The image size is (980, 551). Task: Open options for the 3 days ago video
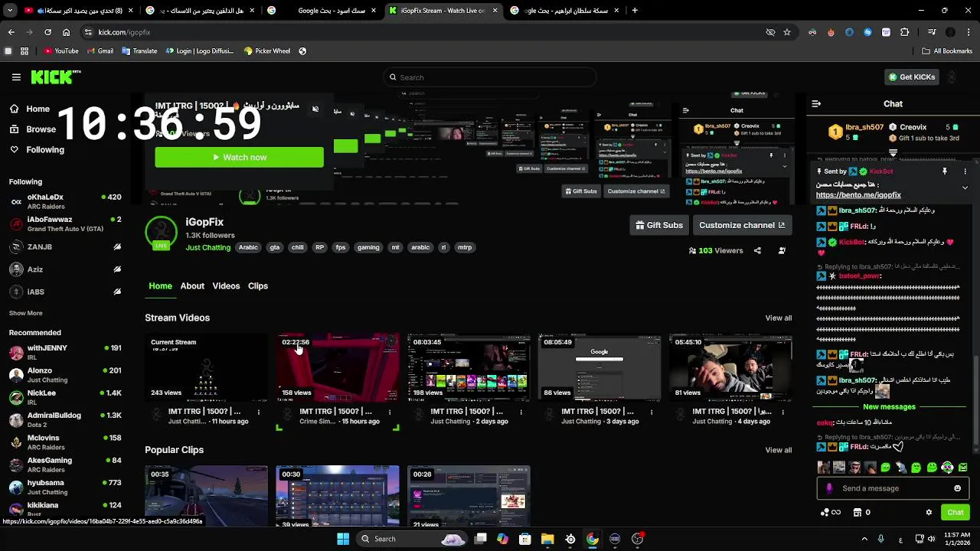652,412
